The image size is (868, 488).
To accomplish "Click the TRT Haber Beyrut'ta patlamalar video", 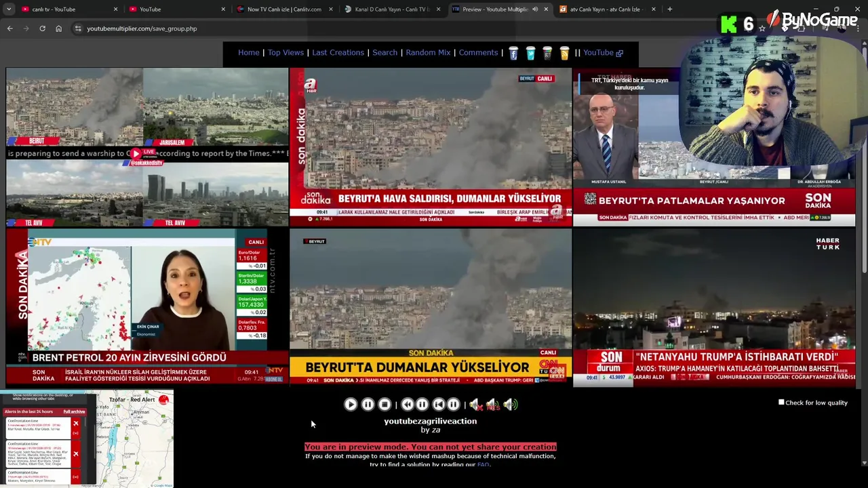I will coord(714,146).
